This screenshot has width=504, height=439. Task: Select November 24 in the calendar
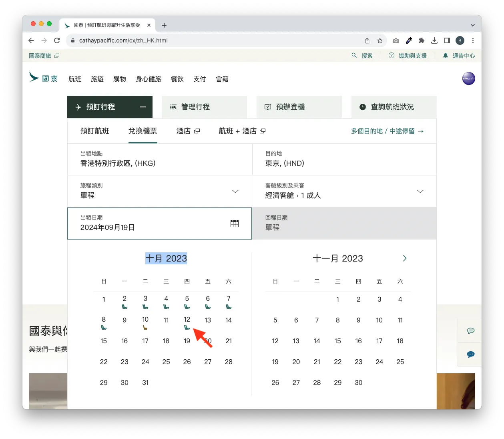(x=380, y=362)
